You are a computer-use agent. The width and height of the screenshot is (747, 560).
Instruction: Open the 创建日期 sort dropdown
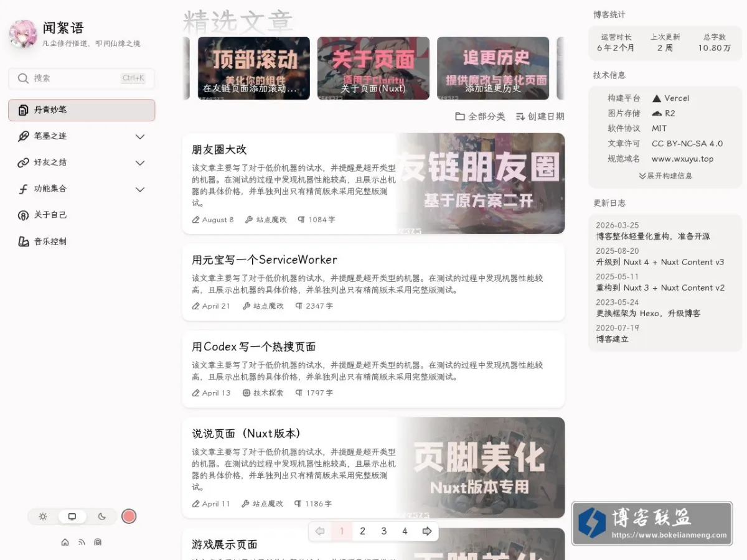point(540,116)
